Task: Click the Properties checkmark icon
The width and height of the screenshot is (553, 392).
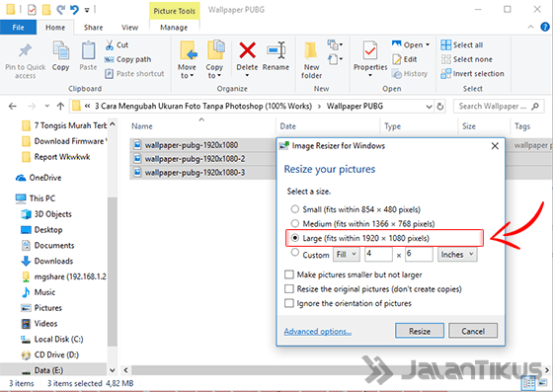Action: coord(370,51)
